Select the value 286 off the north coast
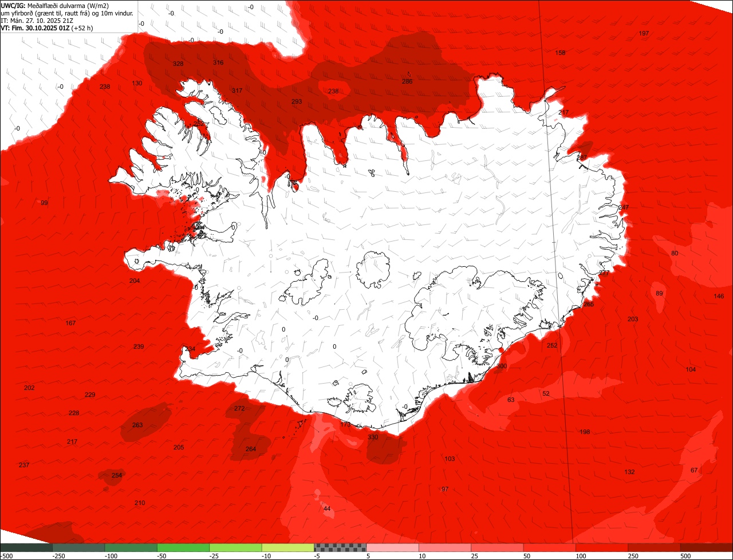This screenshot has width=733, height=560. (407, 81)
